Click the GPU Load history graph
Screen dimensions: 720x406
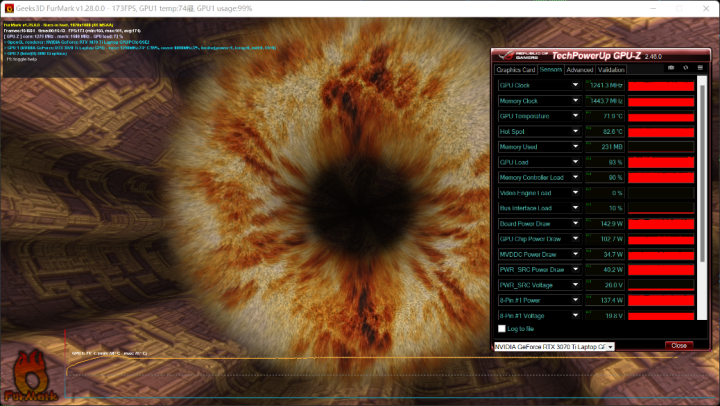click(661, 162)
